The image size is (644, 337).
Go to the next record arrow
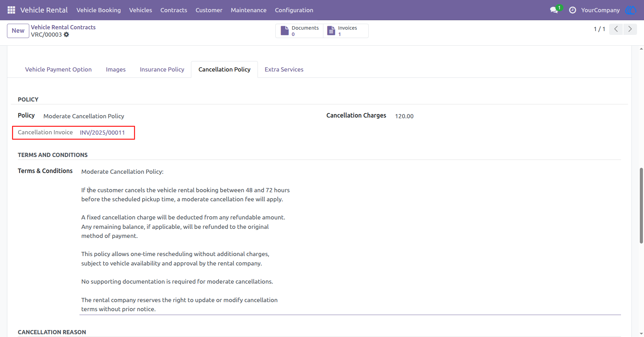pyautogui.click(x=630, y=29)
